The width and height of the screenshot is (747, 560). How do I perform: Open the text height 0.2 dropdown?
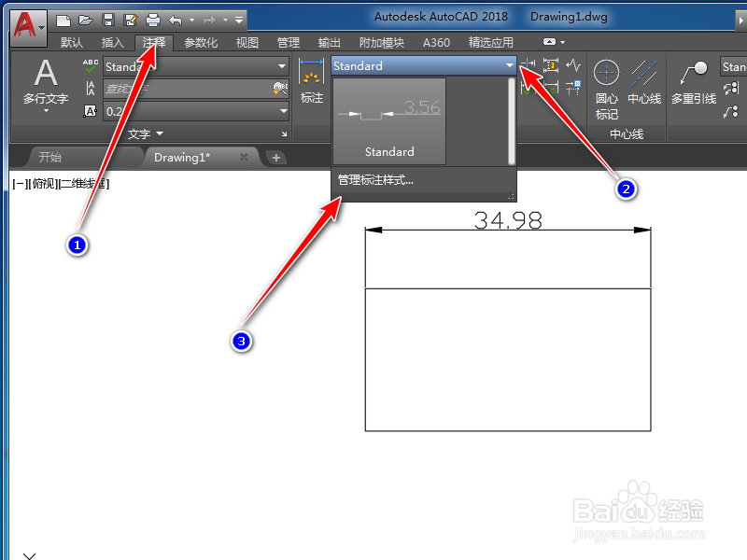click(x=196, y=111)
